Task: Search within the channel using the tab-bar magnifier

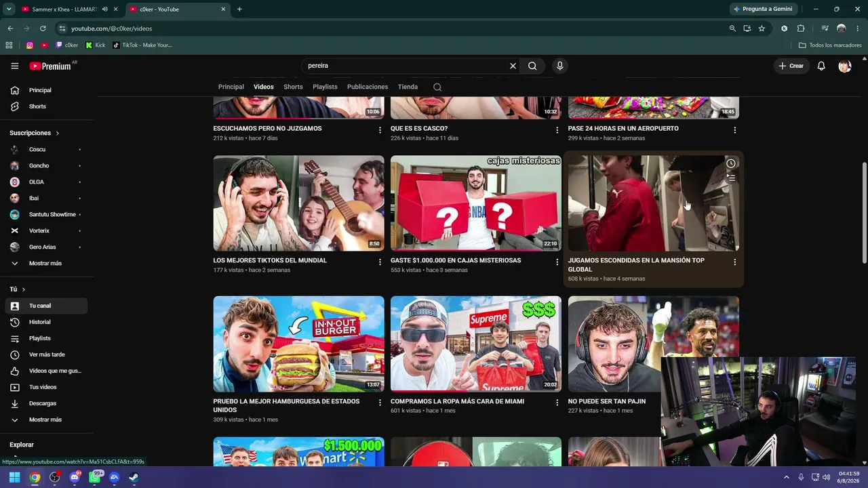Action: click(x=437, y=87)
